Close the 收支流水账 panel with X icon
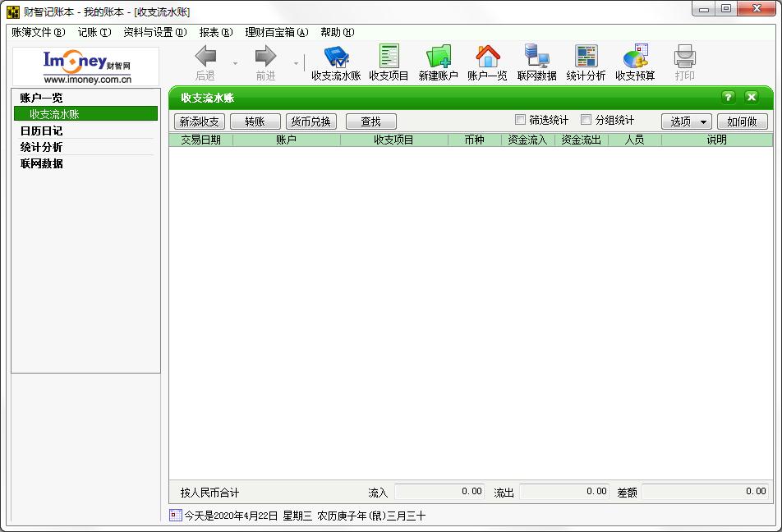Viewport: 782px width, 532px height. pos(751,97)
